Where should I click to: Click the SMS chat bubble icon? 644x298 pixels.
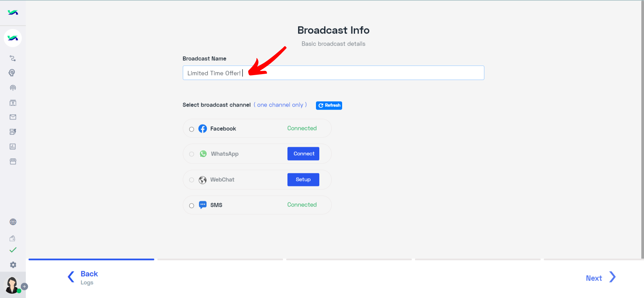pyautogui.click(x=203, y=205)
